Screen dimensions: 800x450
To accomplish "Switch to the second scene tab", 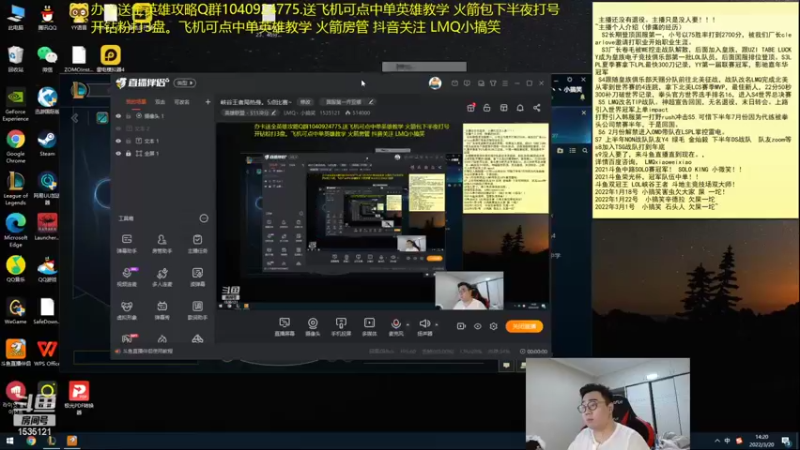I will 160,102.
